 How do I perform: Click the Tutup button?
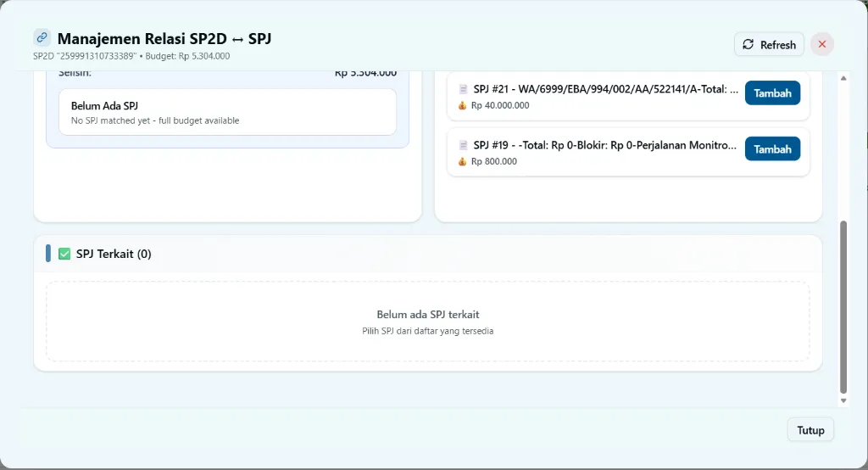810,430
